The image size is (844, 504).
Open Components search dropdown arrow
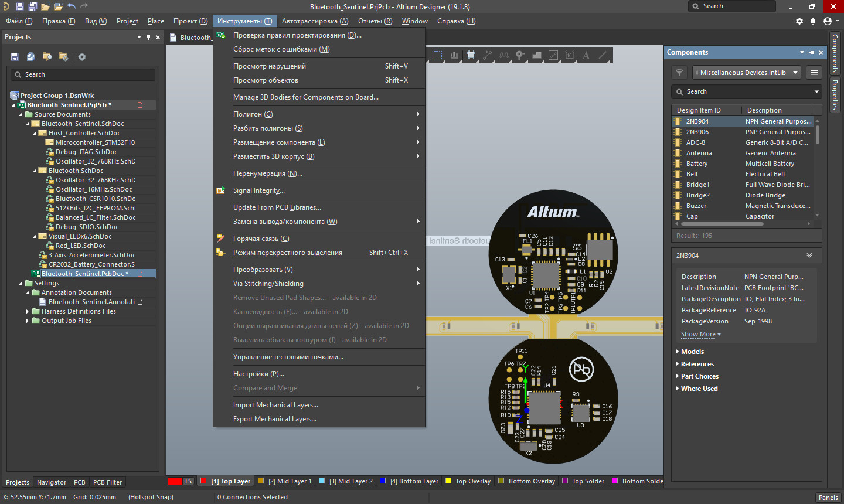point(816,91)
